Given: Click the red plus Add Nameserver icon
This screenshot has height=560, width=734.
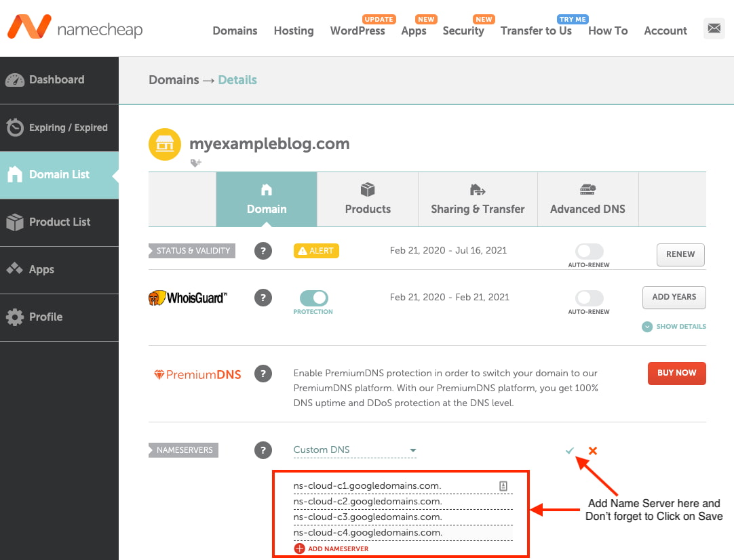Looking at the screenshot, I should [299, 548].
